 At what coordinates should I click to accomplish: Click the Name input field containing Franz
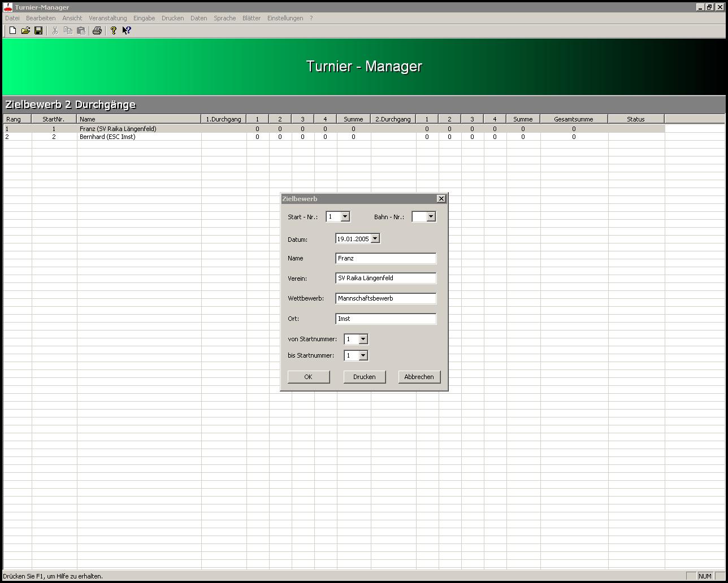click(x=385, y=258)
